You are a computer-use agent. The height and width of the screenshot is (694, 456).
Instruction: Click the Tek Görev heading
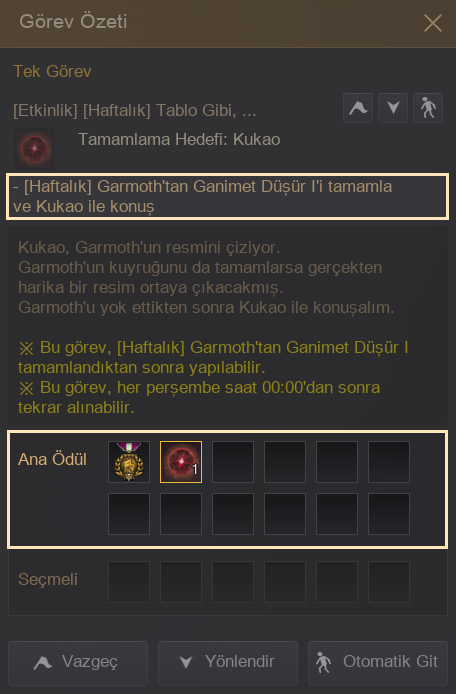tap(52, 71)
